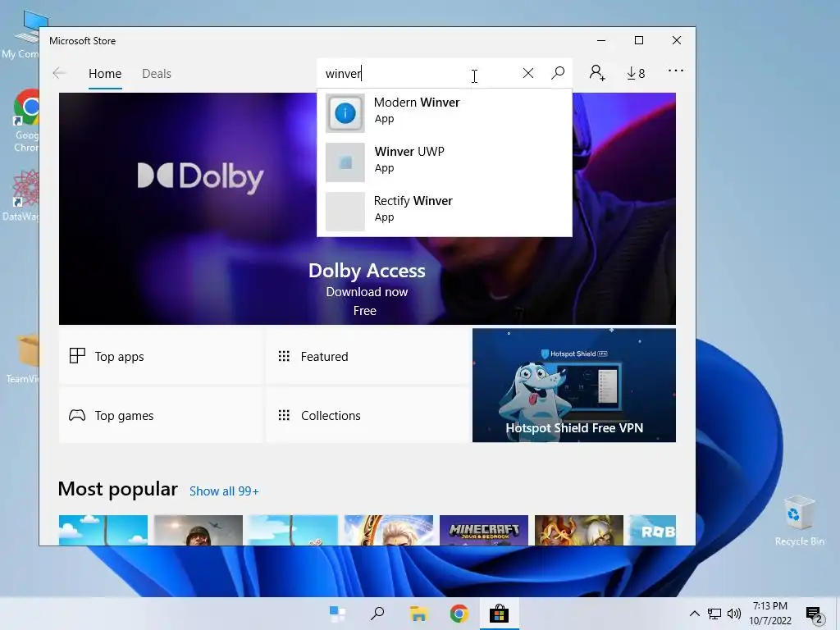Viewport: 840px width, 630px height.
Task: Open taskbar Search magnifier
Action: 377,614
